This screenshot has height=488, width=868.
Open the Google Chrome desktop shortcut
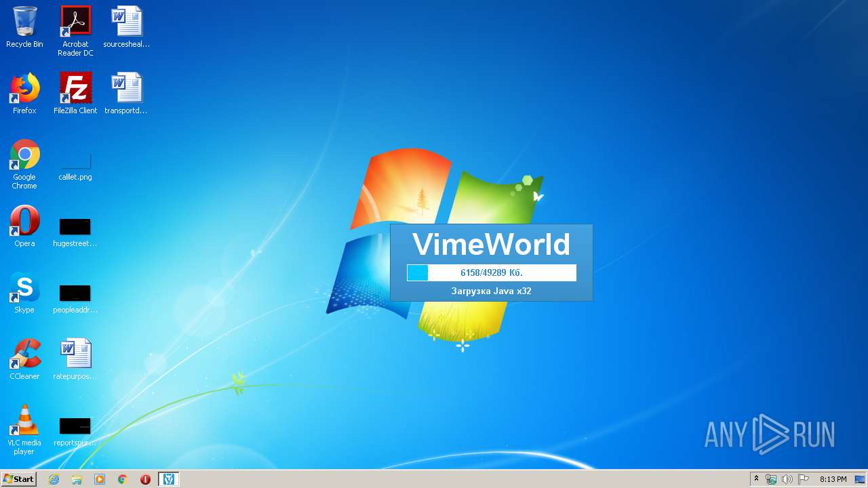point(24,165)
